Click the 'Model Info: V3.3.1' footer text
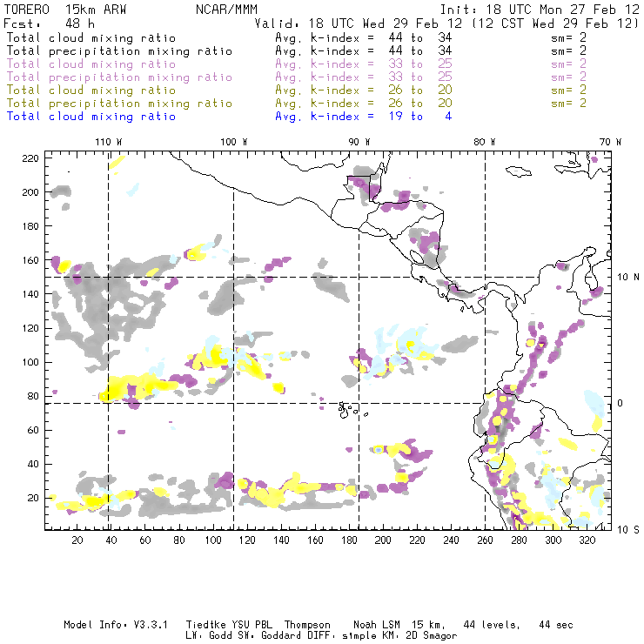The width and height of the screenshot is (644, 644). (x=116, y=625)
